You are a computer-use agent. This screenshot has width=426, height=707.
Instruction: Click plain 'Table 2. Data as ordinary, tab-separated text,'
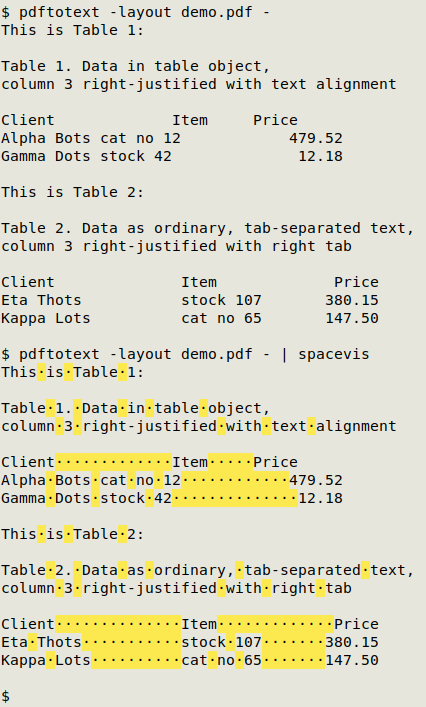207,229
